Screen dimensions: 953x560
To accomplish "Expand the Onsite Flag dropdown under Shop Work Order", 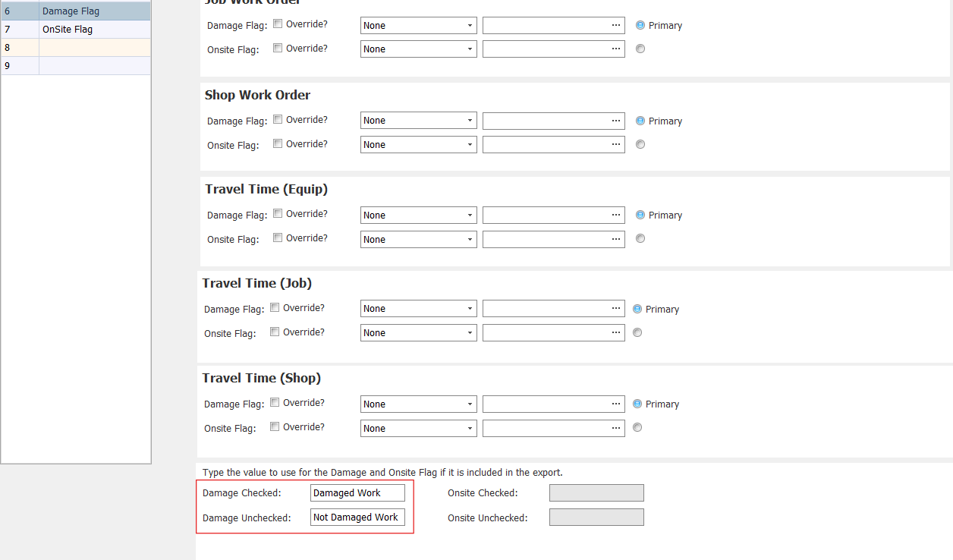I will (x=469, y=143).
